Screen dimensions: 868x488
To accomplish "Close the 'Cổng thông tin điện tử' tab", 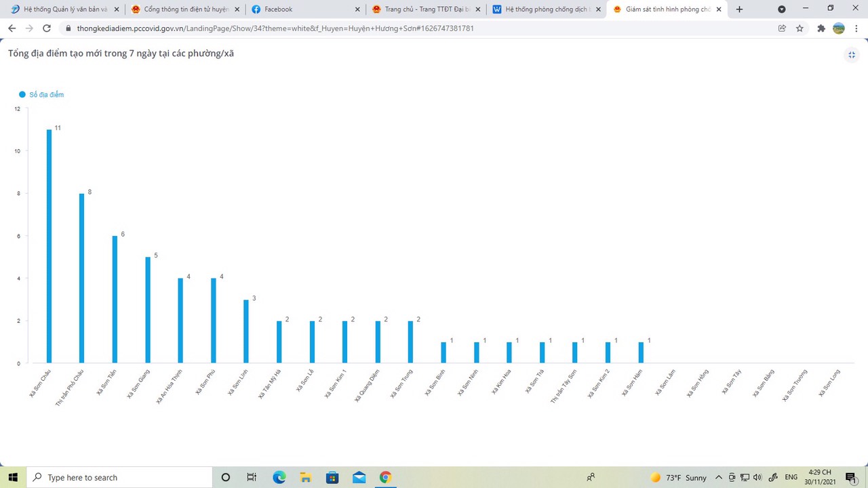I will click(x=237, y=9).
